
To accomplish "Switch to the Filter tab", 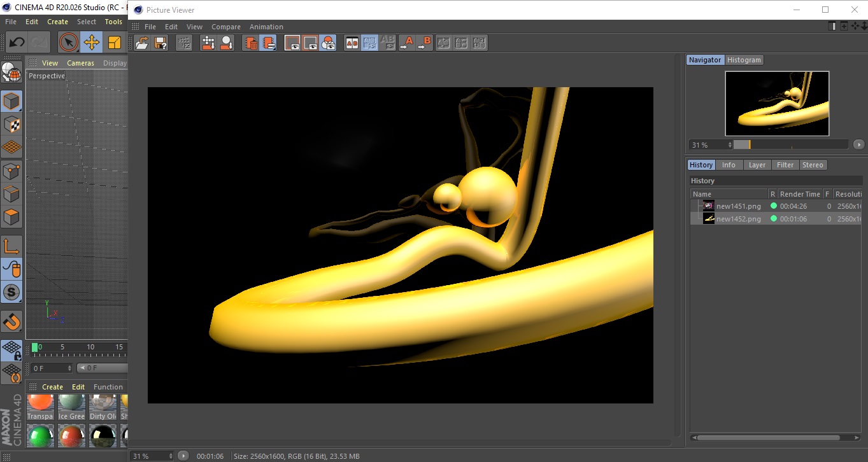I will (x=785, y=165).
